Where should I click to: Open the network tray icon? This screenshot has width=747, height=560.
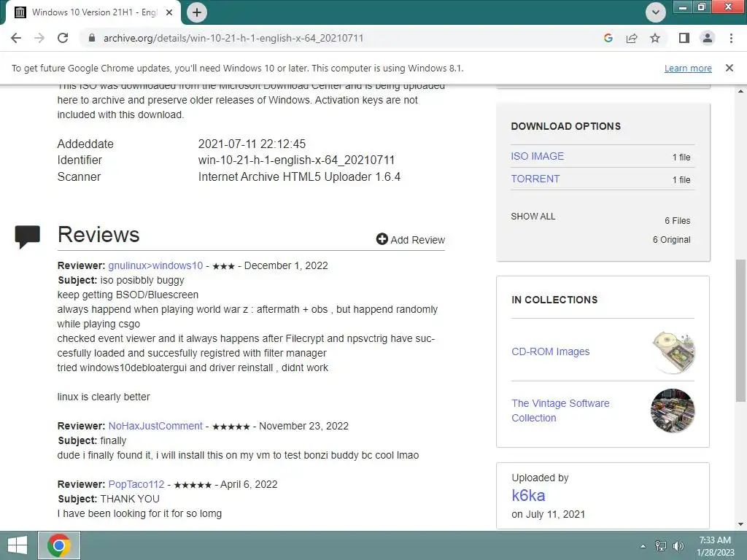[660, 546]
